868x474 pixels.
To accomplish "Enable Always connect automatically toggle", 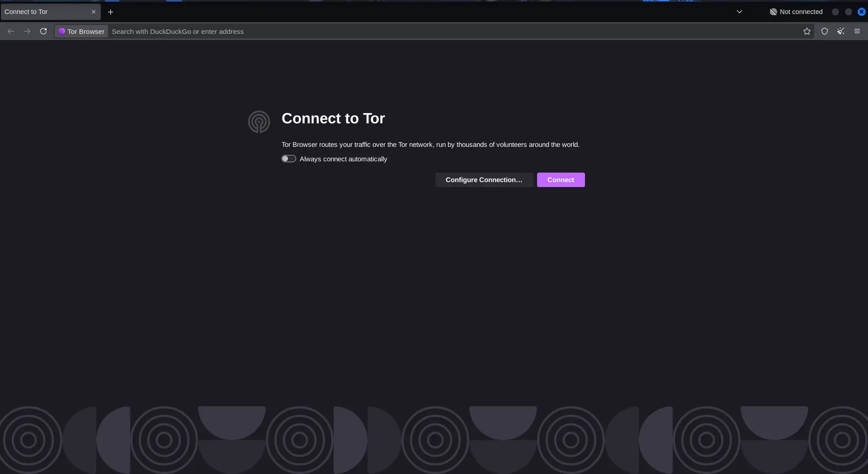I will [289, 159].
